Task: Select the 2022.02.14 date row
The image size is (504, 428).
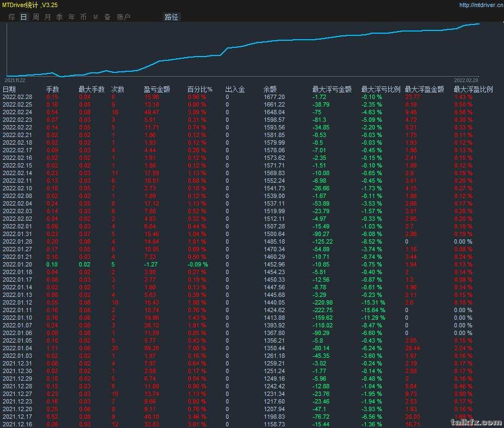Action: pos(17,173)
